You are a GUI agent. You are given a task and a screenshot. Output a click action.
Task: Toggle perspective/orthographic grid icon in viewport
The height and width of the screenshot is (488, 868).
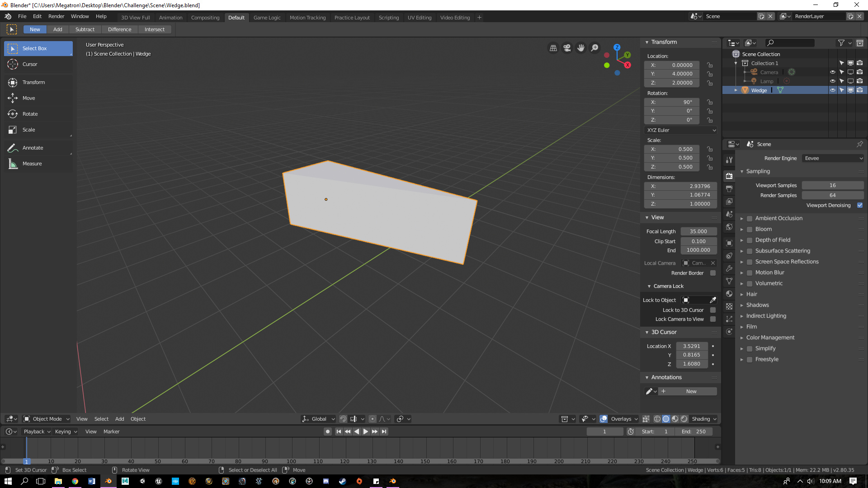[553, 47]
